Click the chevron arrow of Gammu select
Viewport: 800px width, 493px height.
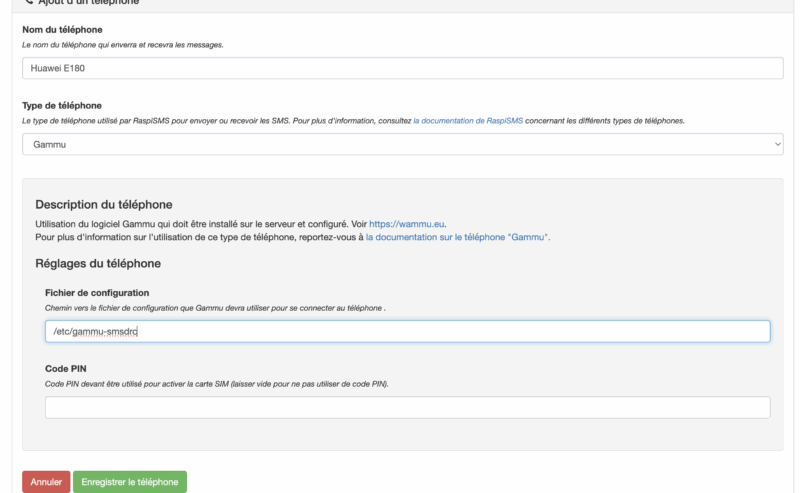point(778,145)
